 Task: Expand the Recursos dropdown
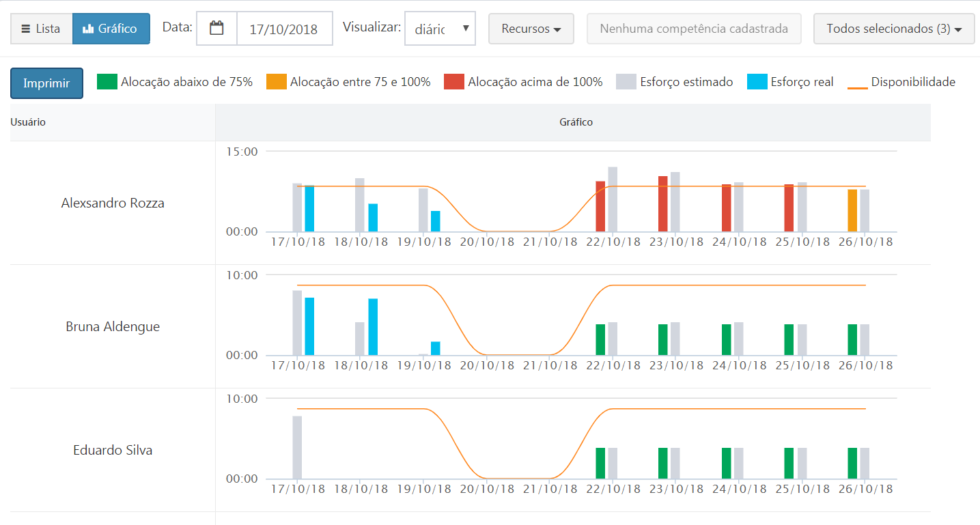531,29
